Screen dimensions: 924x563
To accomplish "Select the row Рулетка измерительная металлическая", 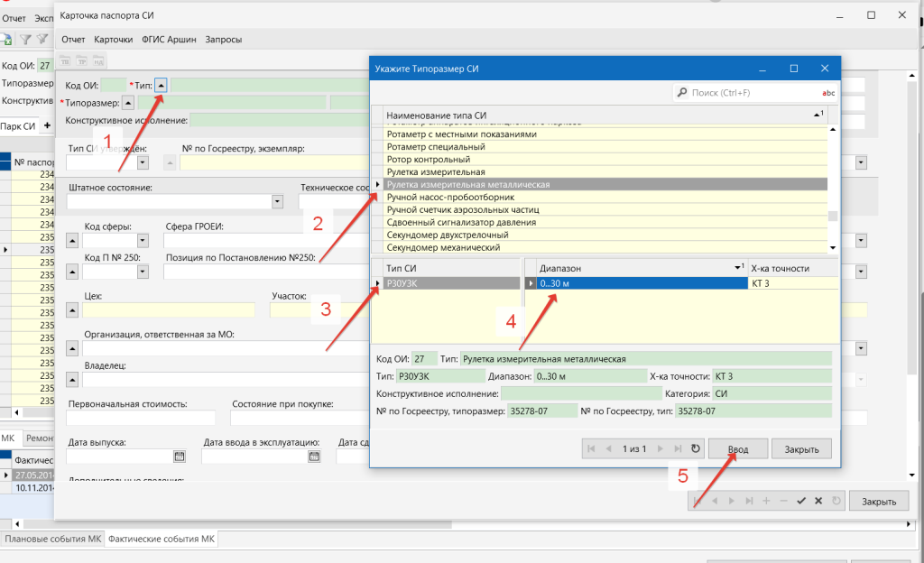I will (605, 184).
